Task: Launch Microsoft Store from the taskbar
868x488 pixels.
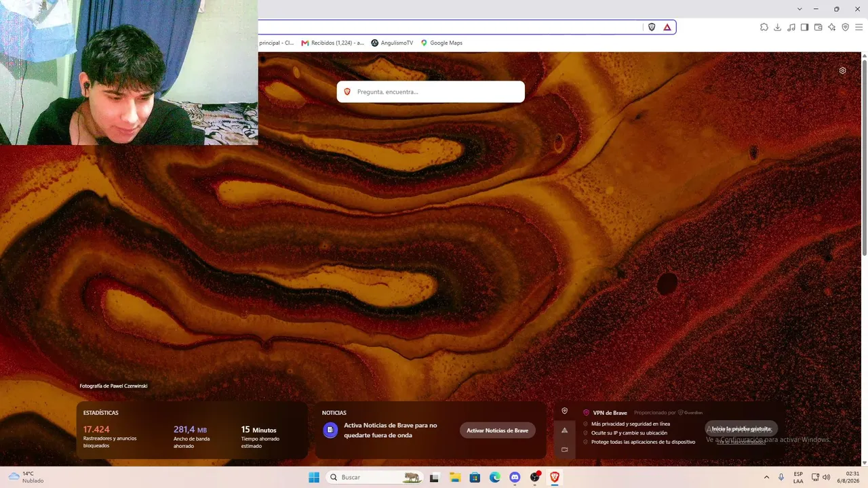Action: tap(475, 477)
